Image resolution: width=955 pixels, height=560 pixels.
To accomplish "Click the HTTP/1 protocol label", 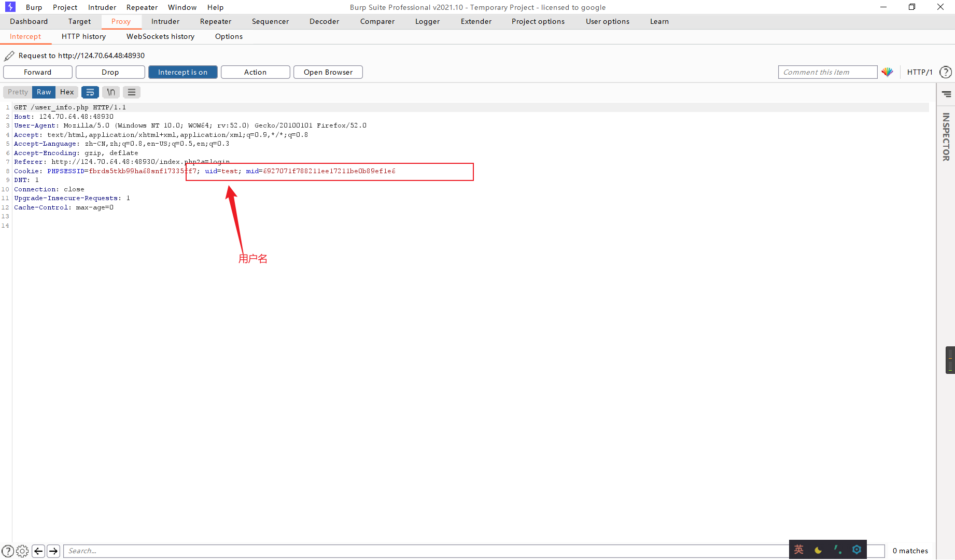I will [920, 72].
